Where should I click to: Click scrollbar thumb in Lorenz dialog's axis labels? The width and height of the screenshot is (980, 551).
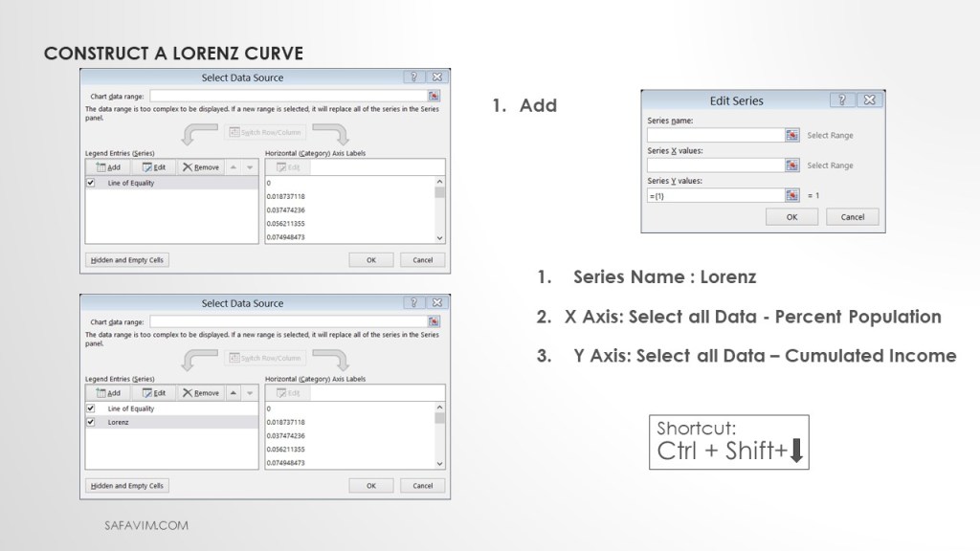(440, 417)
